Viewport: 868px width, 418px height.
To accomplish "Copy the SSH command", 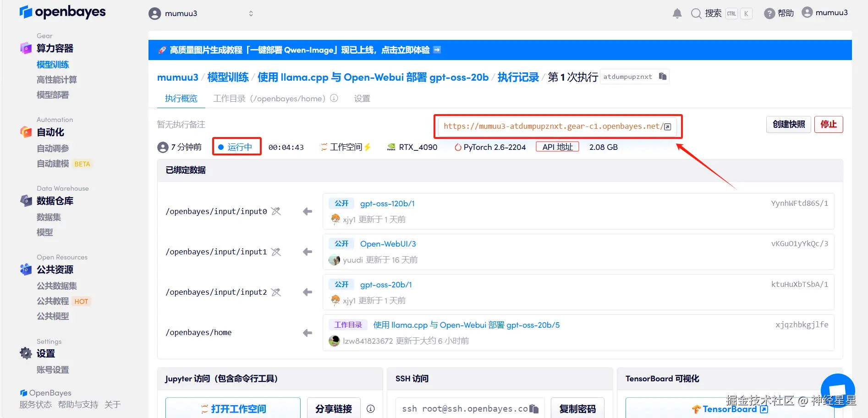I will (534, 408).
